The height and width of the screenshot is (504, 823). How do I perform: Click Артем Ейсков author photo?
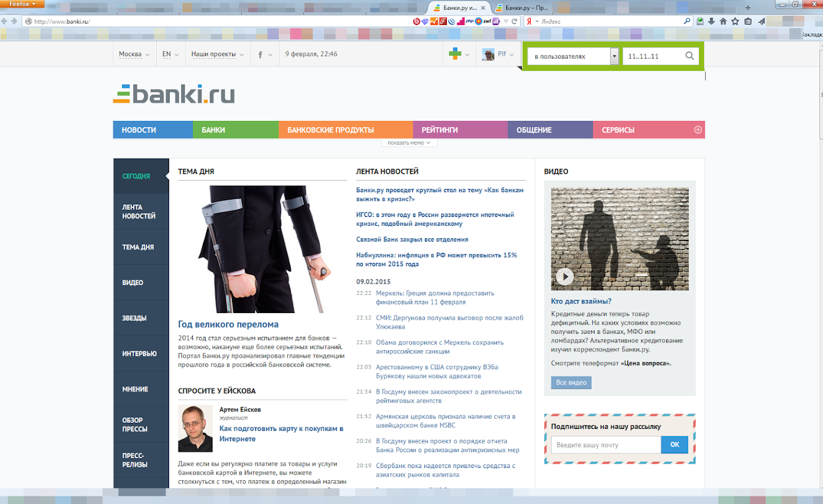195,428
